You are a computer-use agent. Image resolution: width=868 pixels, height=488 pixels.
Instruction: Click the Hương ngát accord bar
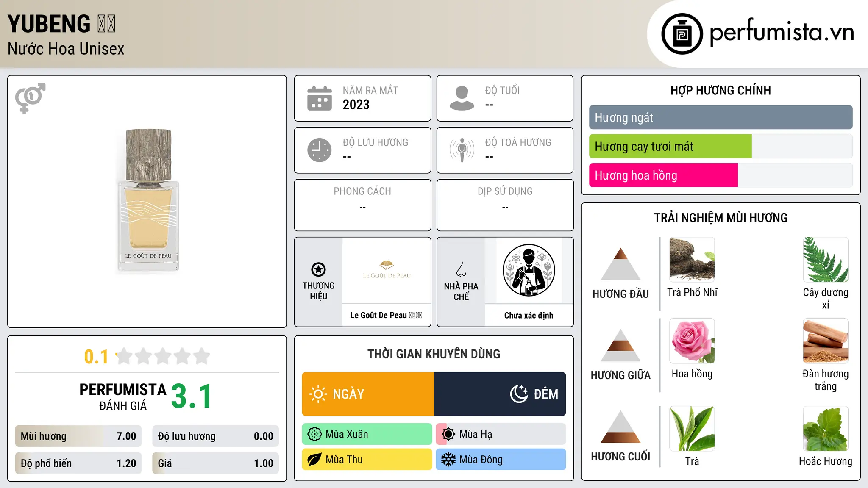(x=721, y=117)
